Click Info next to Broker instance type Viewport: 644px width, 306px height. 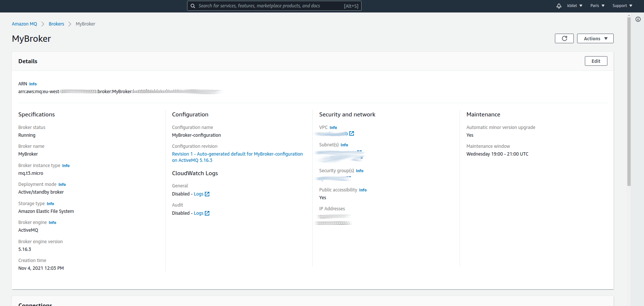point(66,166)
